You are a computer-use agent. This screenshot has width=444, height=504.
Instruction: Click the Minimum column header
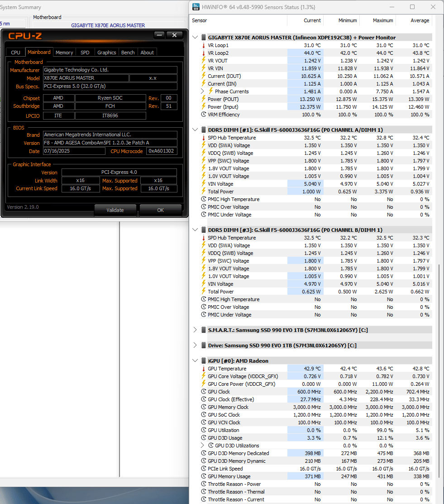click(x=341, y=20)
